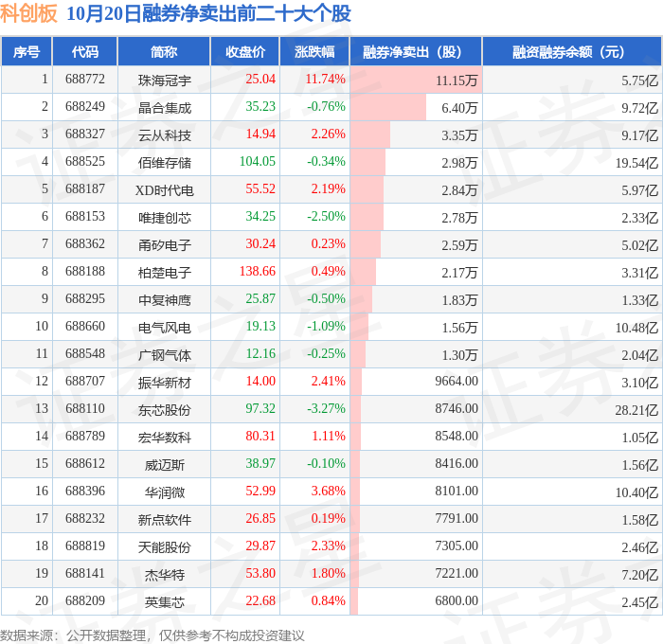Image resolution: width=663 pixels, height=644 pixels.
Task: Select stock code 688209
Action: 85,601
